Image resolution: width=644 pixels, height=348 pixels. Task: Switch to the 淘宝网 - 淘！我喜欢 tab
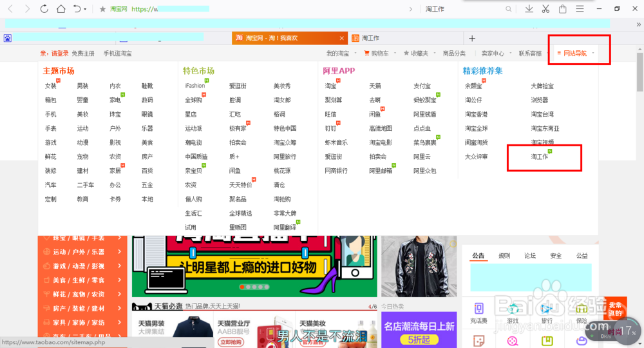(x=290, y=38)
